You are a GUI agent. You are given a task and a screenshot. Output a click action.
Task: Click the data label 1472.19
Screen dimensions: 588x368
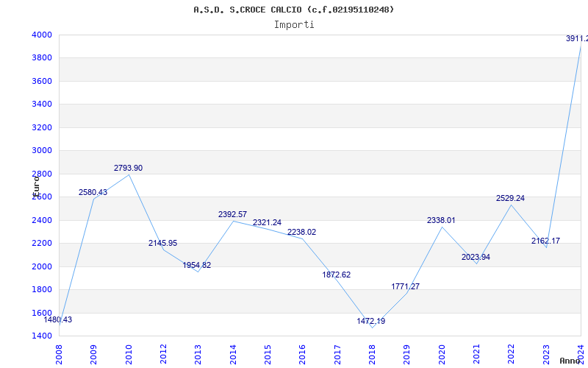pos(371,322)
